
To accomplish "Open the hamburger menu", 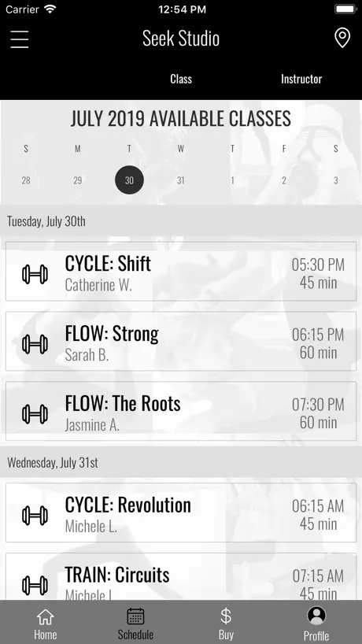I will (20, 39).
